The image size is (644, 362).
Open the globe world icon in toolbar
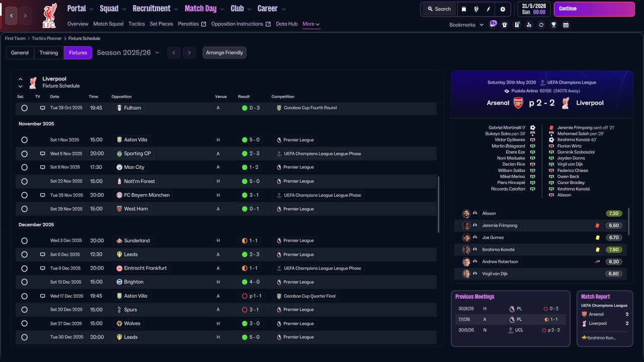coord(476,9)
